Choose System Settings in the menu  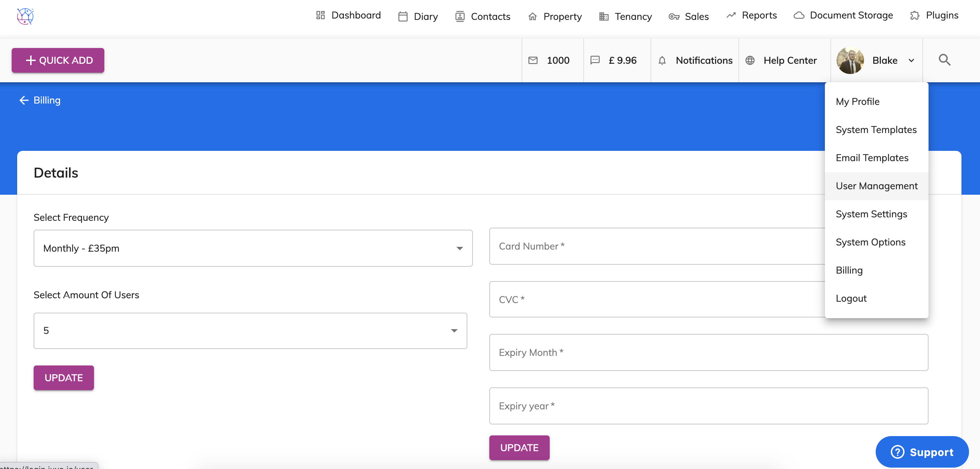(871, 214)
